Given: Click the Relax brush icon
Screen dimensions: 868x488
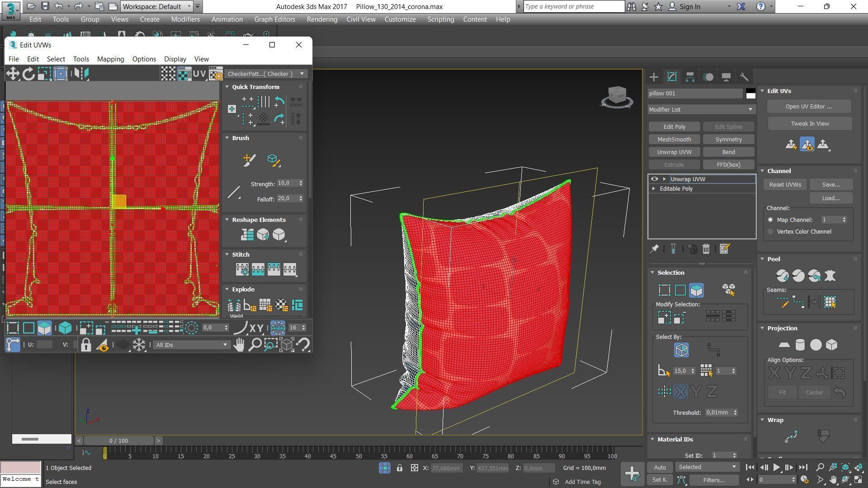Looking at the screenshot, I should [274, 160].
